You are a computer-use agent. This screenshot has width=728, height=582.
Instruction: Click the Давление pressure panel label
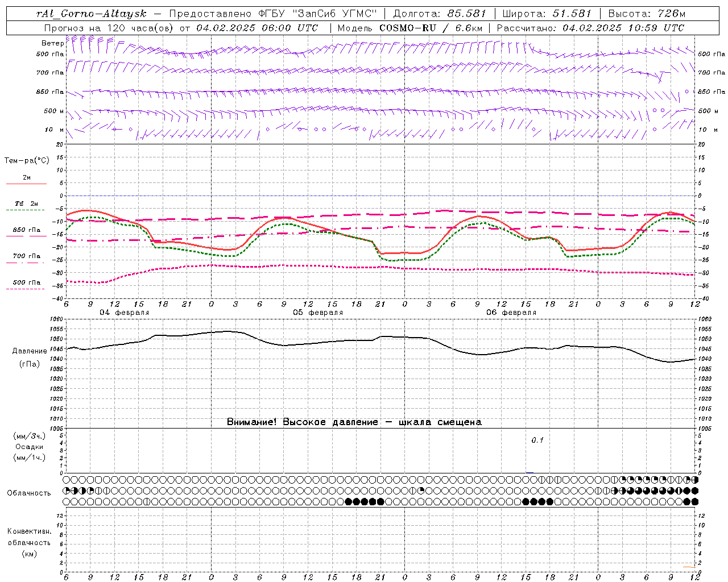30,351
